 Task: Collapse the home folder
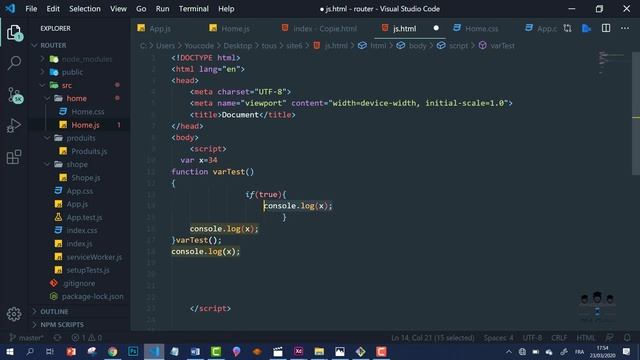tap(47, 98)
